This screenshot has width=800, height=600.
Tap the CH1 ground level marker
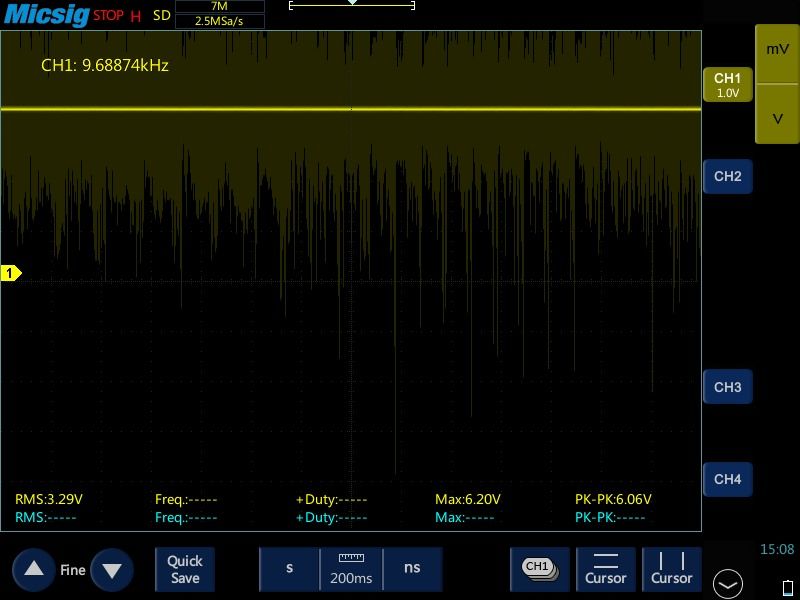click(x=11, y=273)
